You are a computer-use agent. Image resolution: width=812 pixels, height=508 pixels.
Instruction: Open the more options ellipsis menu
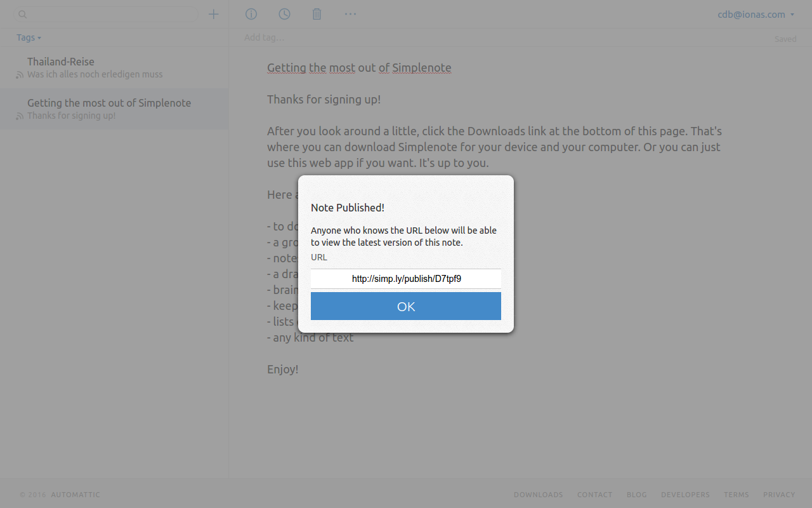click(x=350, y=14)
